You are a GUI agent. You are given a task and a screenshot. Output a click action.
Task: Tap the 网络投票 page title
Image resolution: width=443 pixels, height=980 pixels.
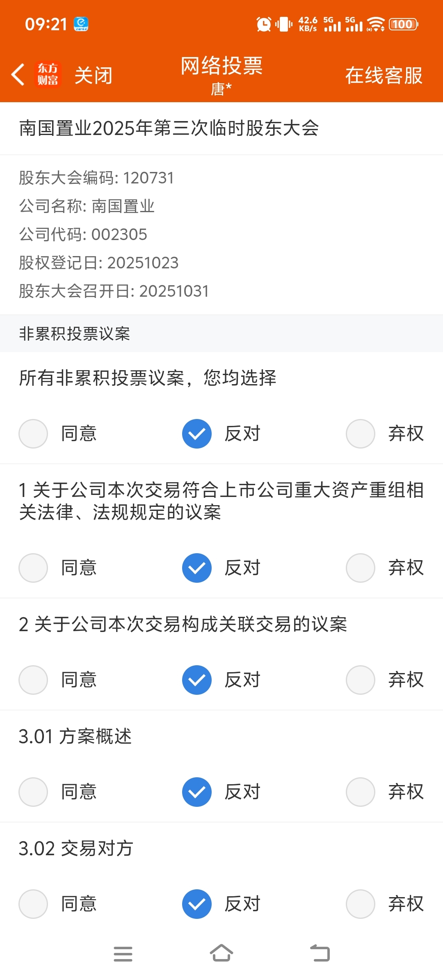221,66
